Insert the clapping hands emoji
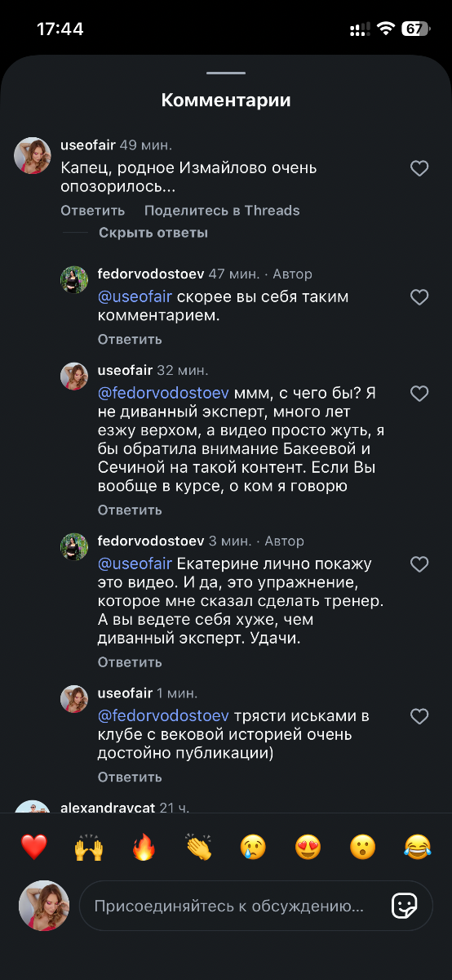This screenshot has height=980, width=452. (x=198, y=847)
